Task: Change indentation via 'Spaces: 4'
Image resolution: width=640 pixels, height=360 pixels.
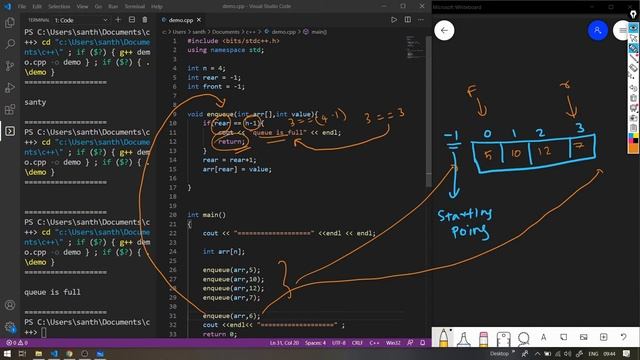Action: (315, 342)
